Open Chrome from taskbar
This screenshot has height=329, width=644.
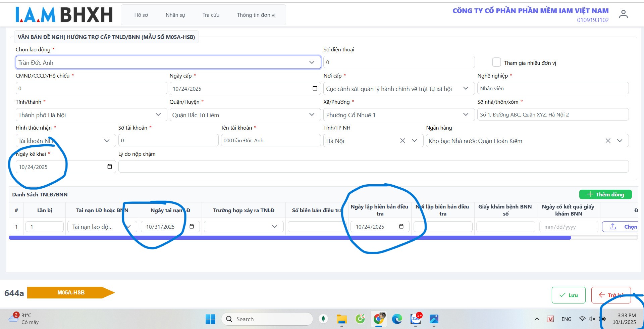click(x=379, y=319)
